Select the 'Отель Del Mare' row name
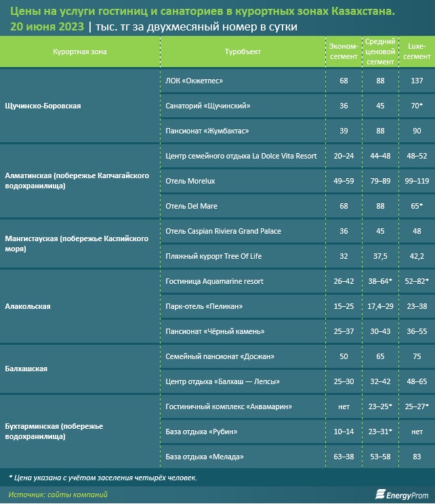The image size is (435, 504). (x=191, y=206)
